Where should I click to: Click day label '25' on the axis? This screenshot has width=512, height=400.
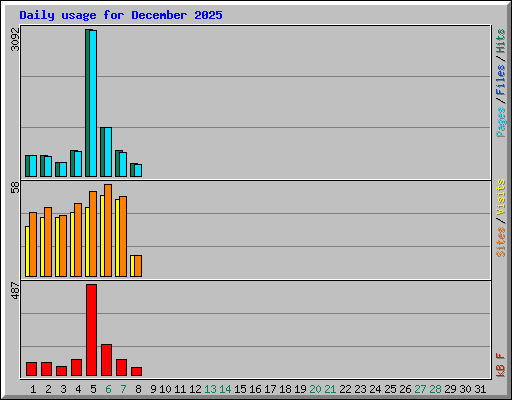click(390, 389)
